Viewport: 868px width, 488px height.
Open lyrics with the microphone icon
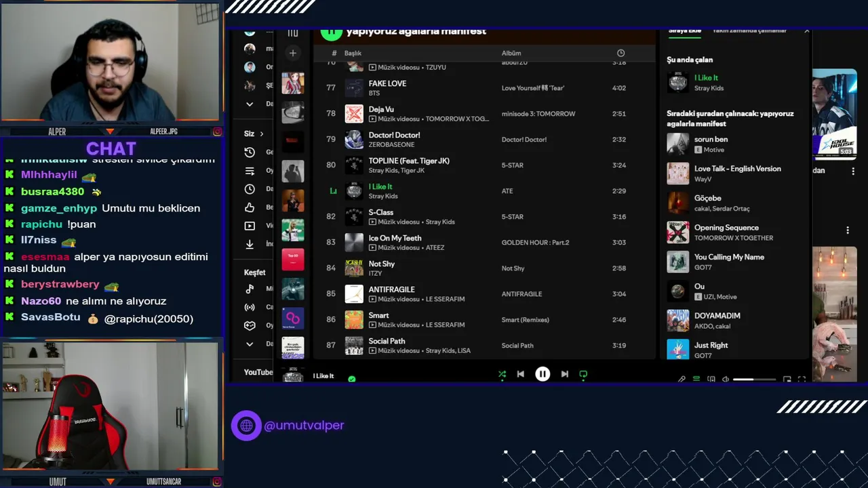pos(682,380)
